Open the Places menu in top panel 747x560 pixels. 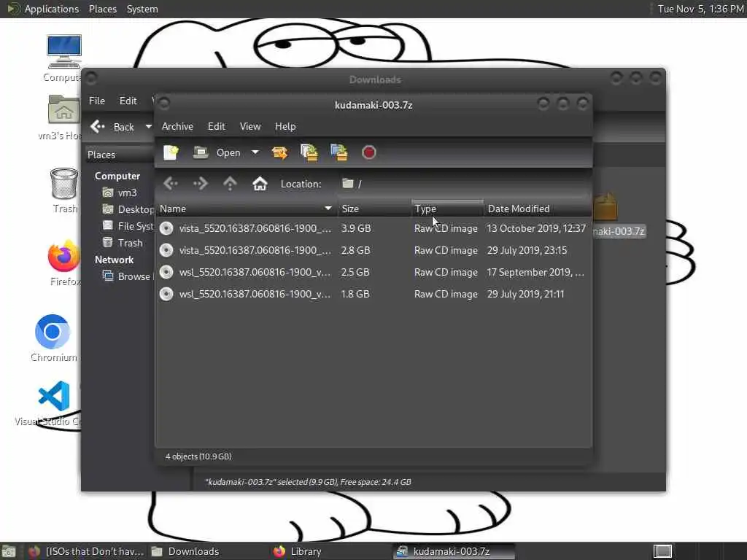[x=102, y=9]
